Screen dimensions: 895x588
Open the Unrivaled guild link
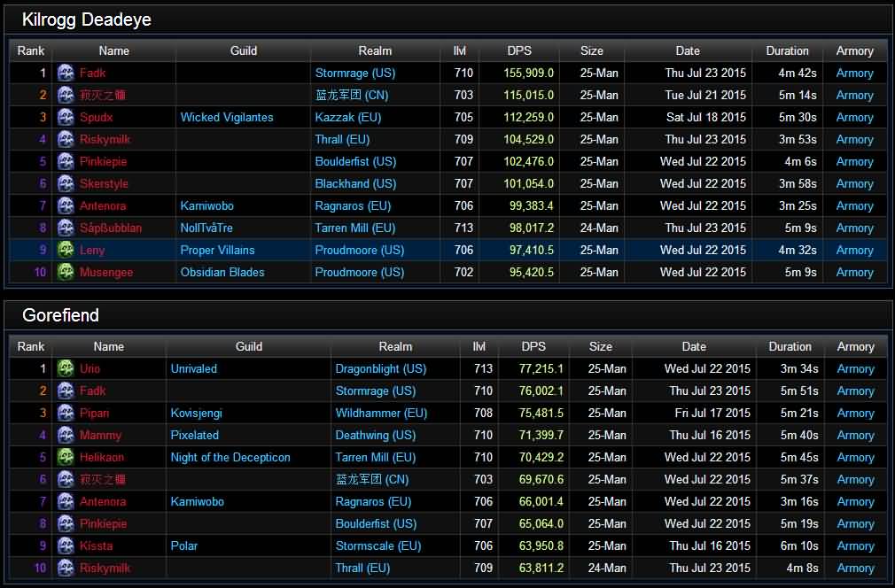[193, 368]
